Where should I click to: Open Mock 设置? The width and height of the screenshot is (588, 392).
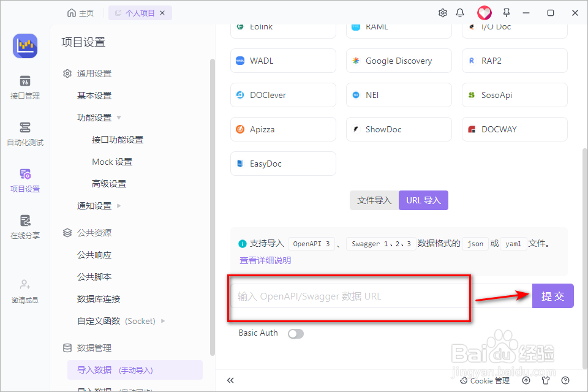112,162
